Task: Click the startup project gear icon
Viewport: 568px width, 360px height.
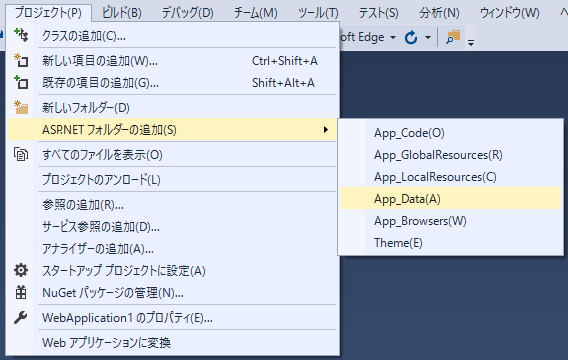Action: click(21, 270)
